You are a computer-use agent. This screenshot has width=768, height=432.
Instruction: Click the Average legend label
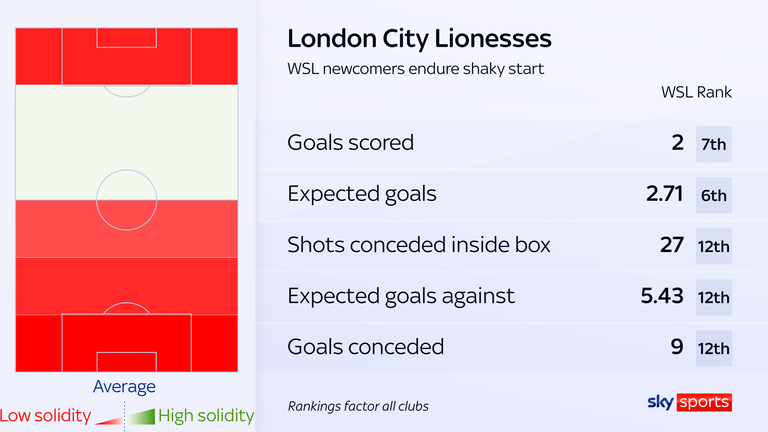coord(124,386)
